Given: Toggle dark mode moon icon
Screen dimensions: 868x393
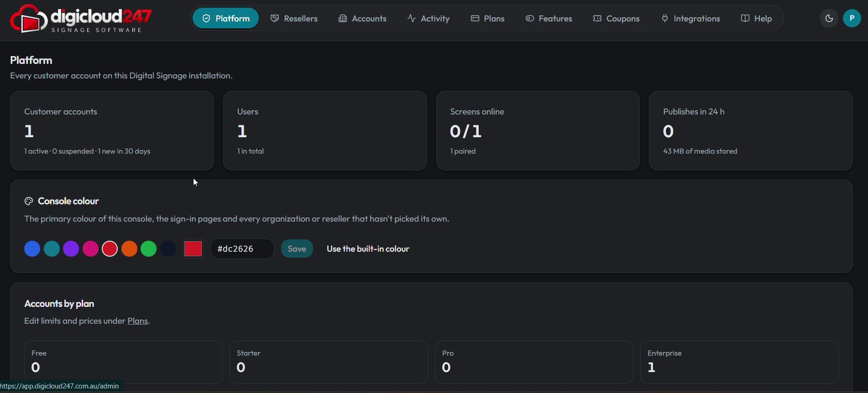Looking at the screenshot, I should coord(829,18).
